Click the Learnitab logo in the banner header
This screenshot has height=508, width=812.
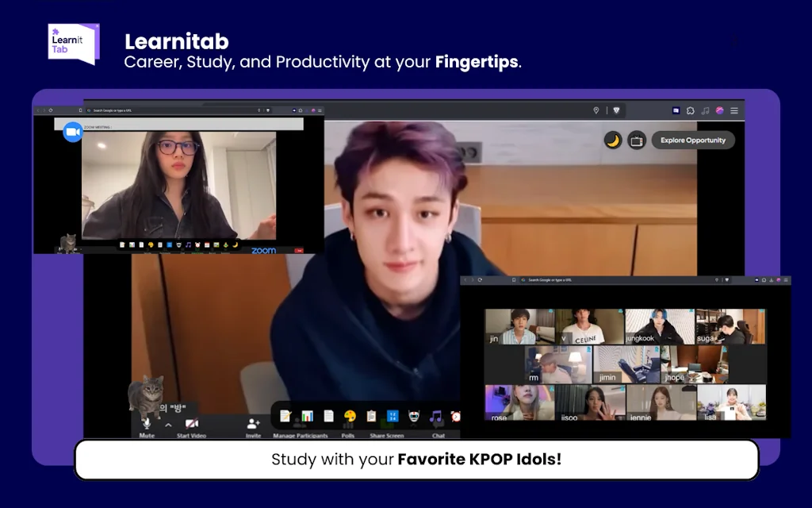(74, 44)
